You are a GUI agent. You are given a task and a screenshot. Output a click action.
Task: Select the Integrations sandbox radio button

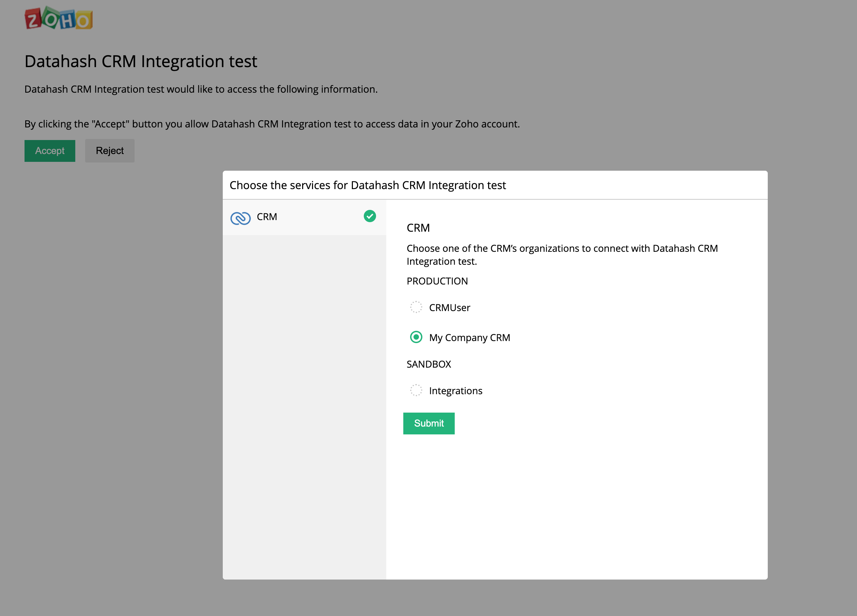(416, 390)
